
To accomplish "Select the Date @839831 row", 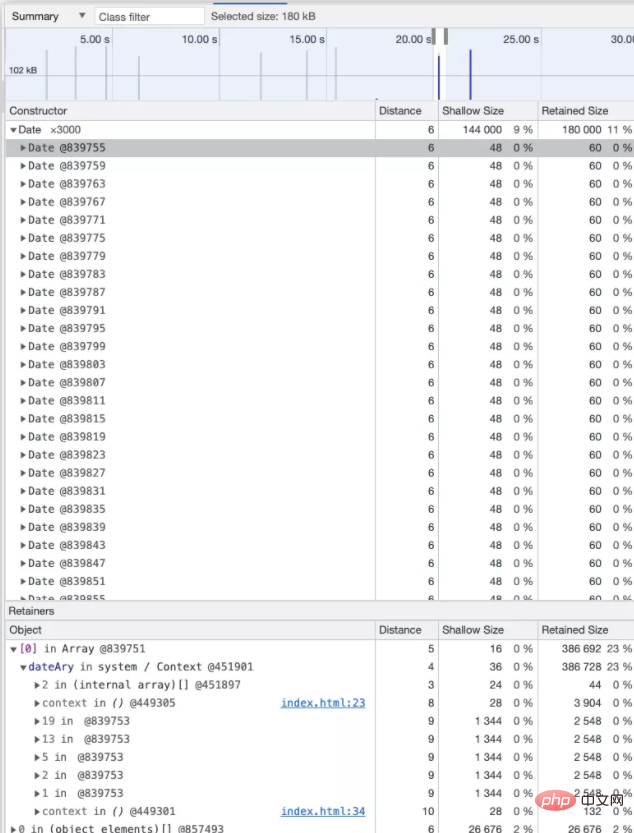I will tap(319, 491).
